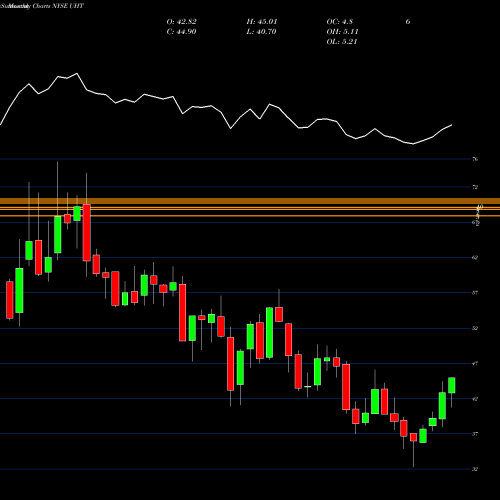Click the 32 price axis label
500x500 pixels.
click(x=475, y=469)
